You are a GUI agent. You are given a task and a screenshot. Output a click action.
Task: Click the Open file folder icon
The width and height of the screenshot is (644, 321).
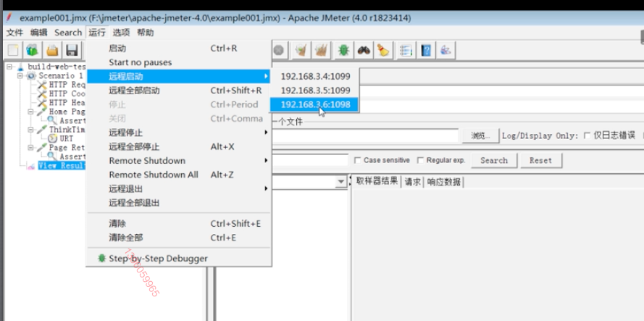pos(52,51)
